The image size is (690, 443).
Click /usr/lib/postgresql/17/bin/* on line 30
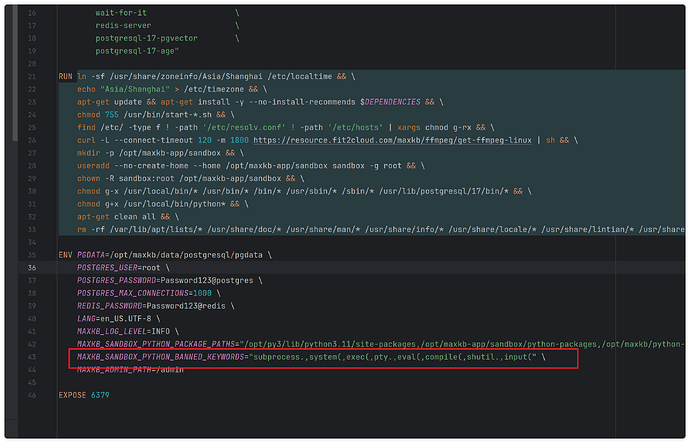(x=444, y=191)
